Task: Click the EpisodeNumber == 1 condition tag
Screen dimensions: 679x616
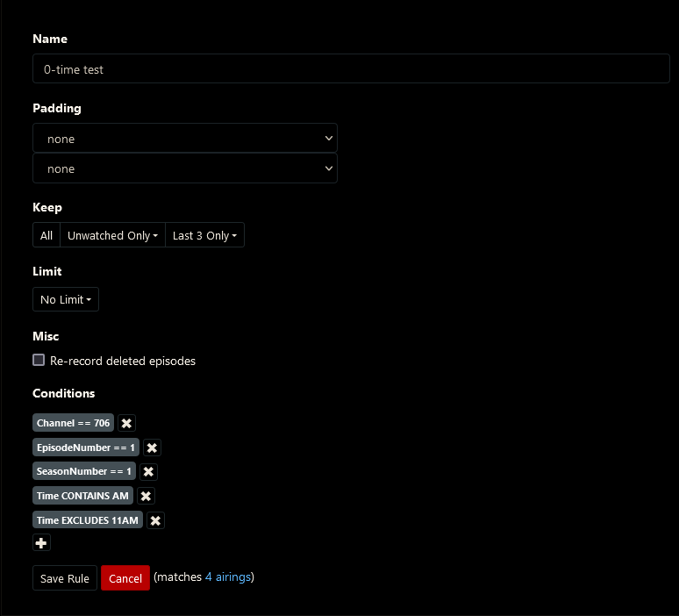Action: (86, 448)
